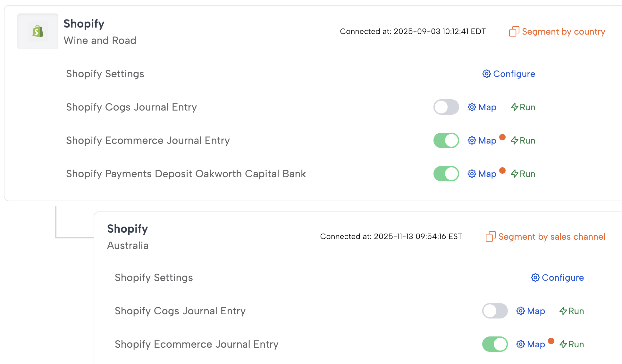Viewport: 622px width, 364px height.
Task: Click gear icon for Payments Deposit Map
Action: click(472, 174)
